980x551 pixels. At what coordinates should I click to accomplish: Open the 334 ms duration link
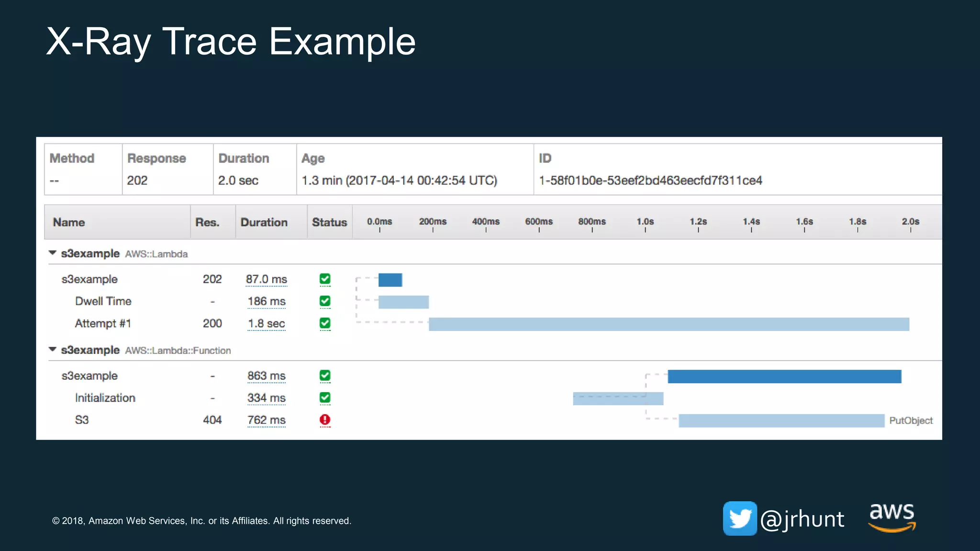pos(266,398)
